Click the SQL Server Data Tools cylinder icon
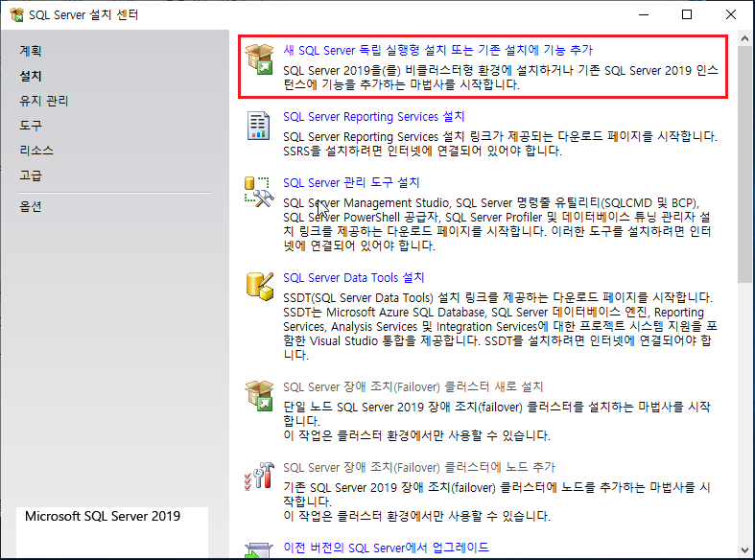755x560 pixels. 260,287
